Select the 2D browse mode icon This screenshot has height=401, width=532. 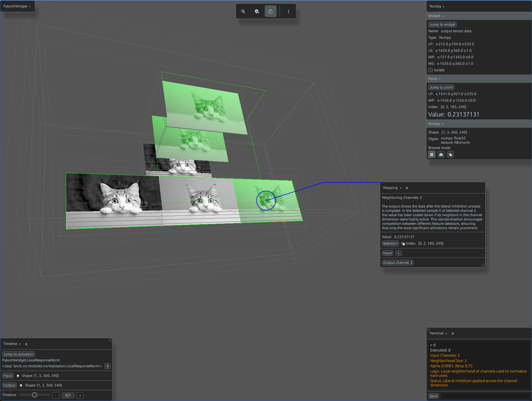(x=432, y=155)
